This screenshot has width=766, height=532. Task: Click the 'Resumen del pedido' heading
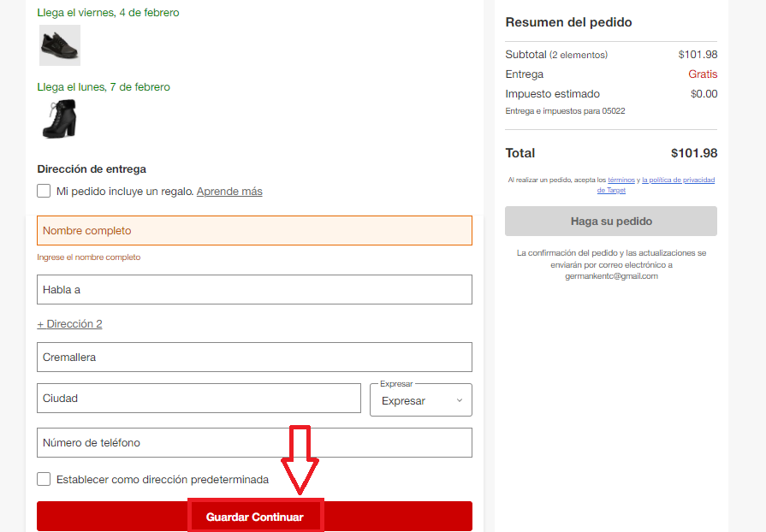pos(568,22)
